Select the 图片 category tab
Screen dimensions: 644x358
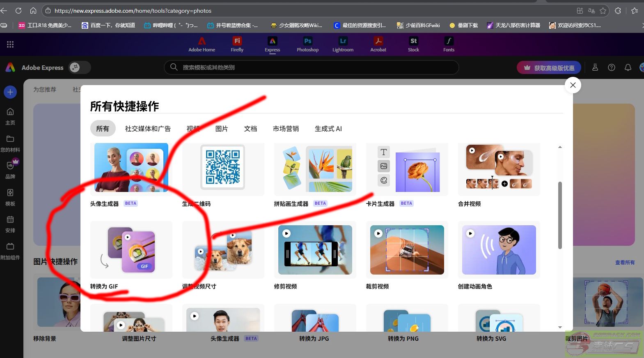pyautogui.click(x=222, y=129)
